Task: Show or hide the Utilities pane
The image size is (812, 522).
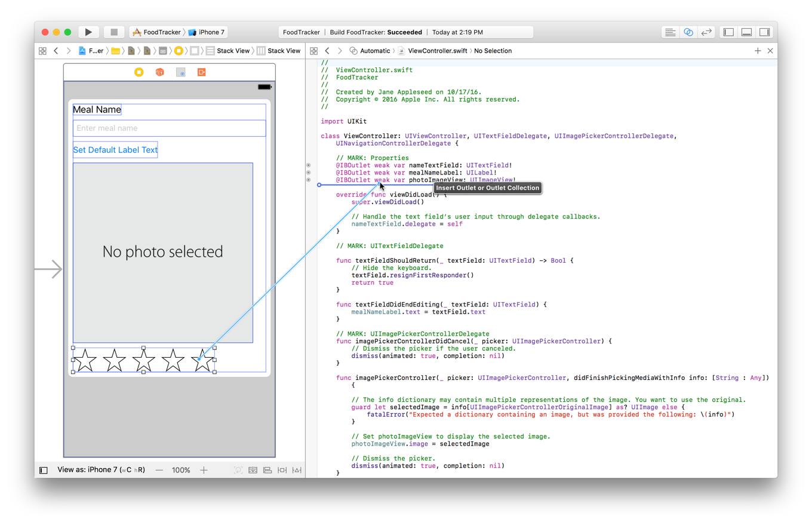Action: click(x=764, y=32)
